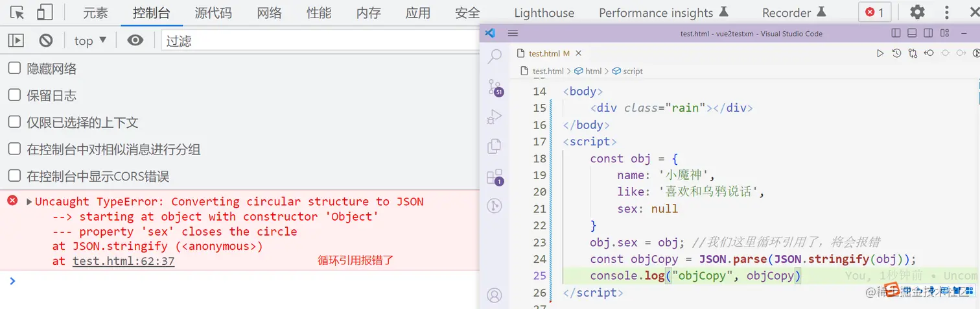This screenshot has width=980, height=309.
Task: Click the console prompt input line
Action: pyautogui.click(x=246, y=281)
